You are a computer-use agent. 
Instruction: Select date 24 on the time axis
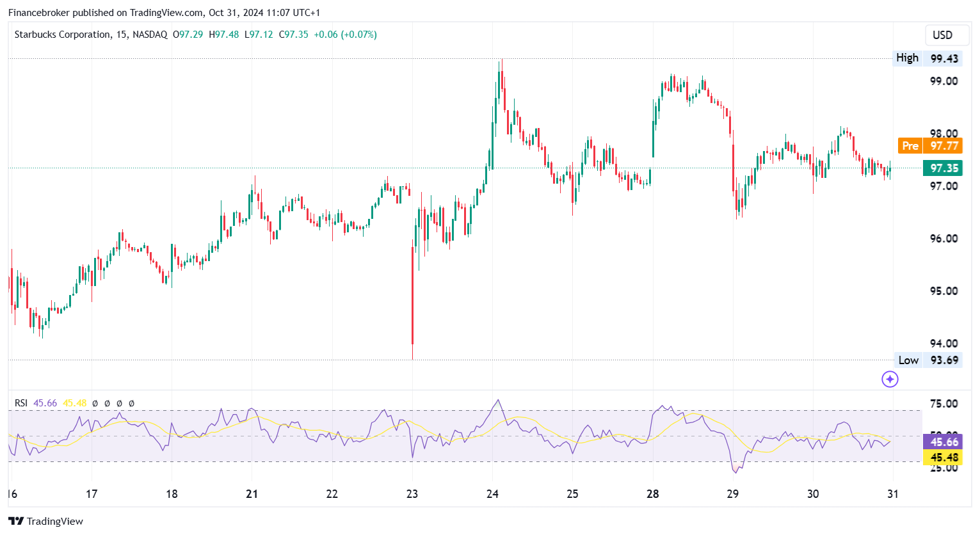pyautogui.click(x=492, y=494)
